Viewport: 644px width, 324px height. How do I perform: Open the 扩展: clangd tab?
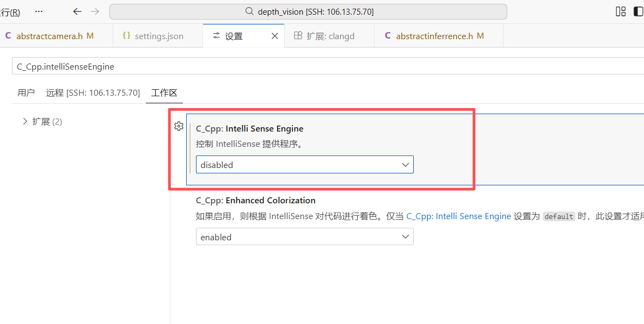pos(329,36)
